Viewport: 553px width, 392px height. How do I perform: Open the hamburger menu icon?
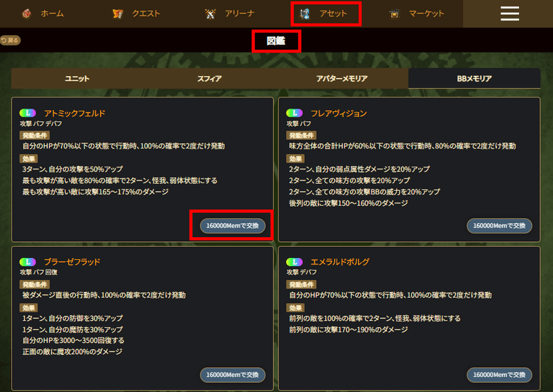tap(509, 14)
